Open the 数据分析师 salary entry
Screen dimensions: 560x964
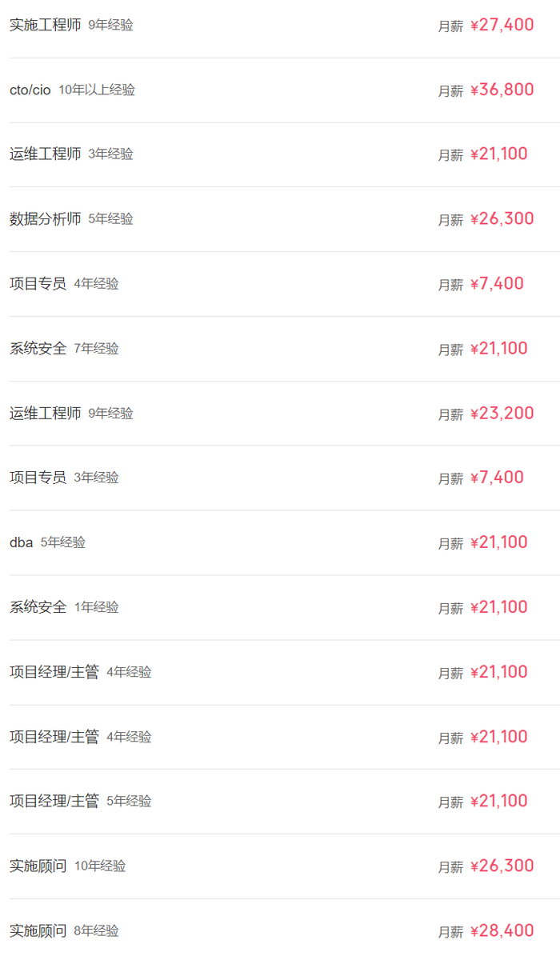coord(46,218)
